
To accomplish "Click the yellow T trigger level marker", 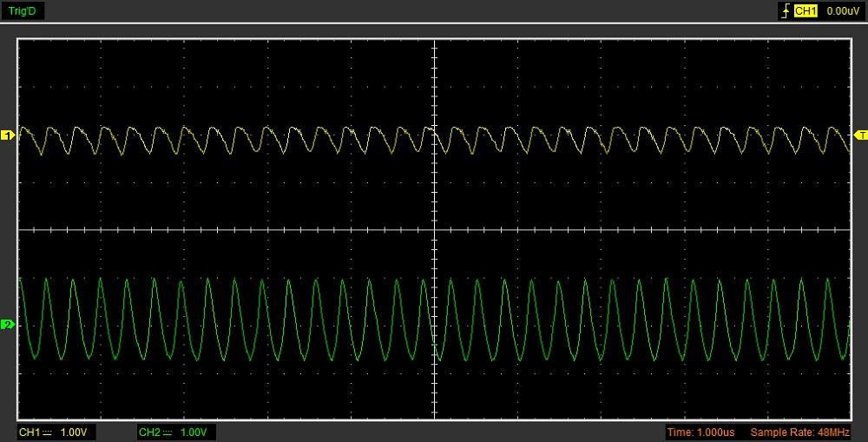I will click(861, 135).
